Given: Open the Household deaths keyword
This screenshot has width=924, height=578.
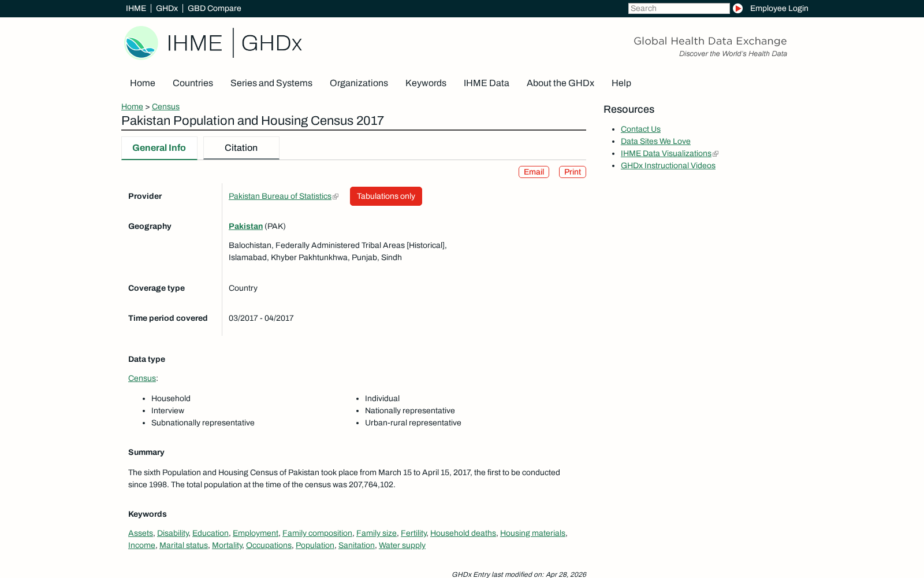Looking at the screenshot, I should pyautogui.click(x=463, y=533).
